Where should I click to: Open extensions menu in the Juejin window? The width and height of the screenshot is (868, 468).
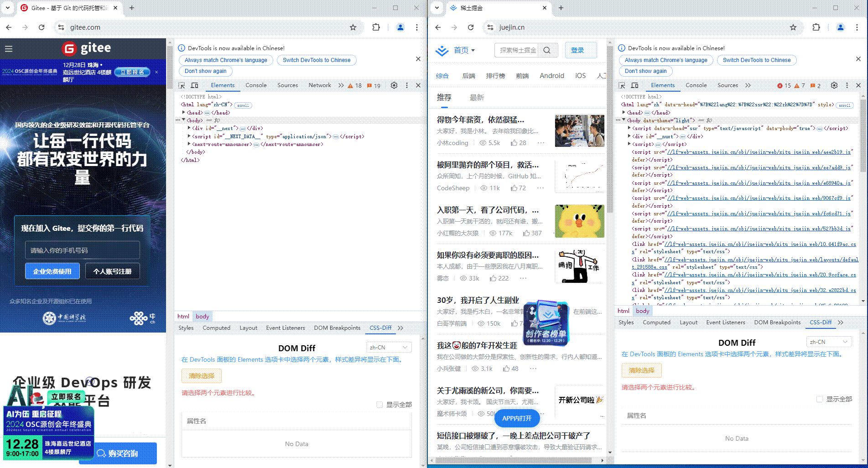click(816, 27)
